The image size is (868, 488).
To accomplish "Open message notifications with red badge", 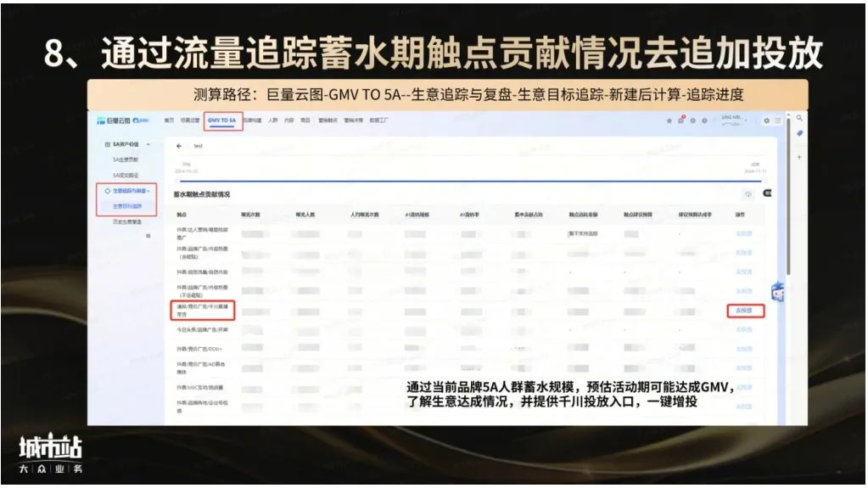I will click(x=680, y=120).
